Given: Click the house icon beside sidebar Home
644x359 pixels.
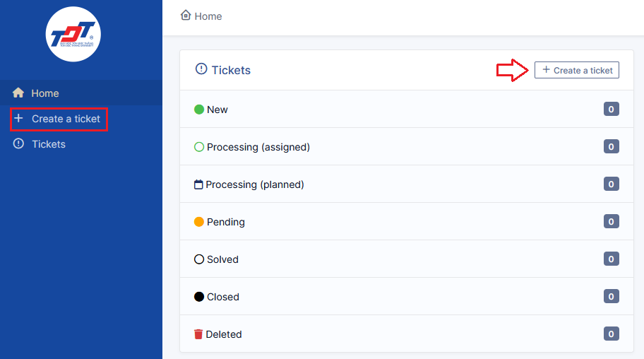Looking at the screenshot, I should pos(18,93).
